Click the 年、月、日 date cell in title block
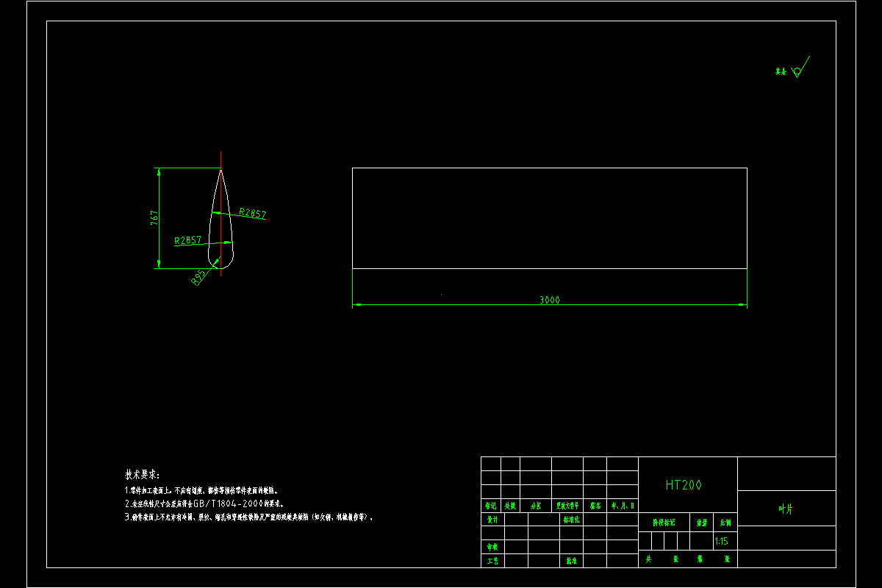The image size is (882, 588). (623, 506)
